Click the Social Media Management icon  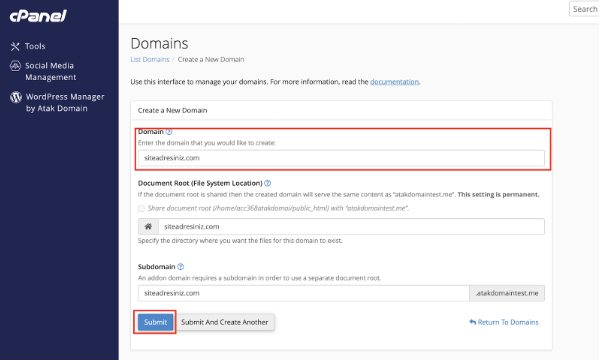pos(15,66)
